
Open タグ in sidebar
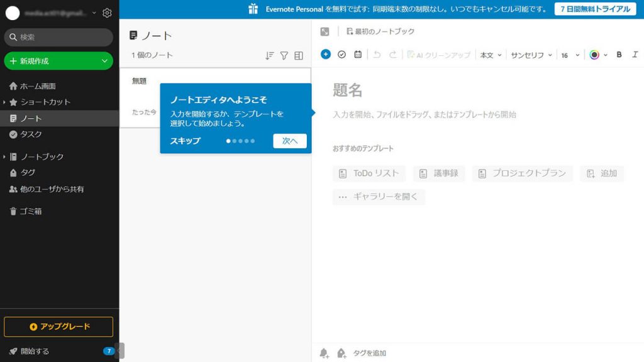[28, 172]
